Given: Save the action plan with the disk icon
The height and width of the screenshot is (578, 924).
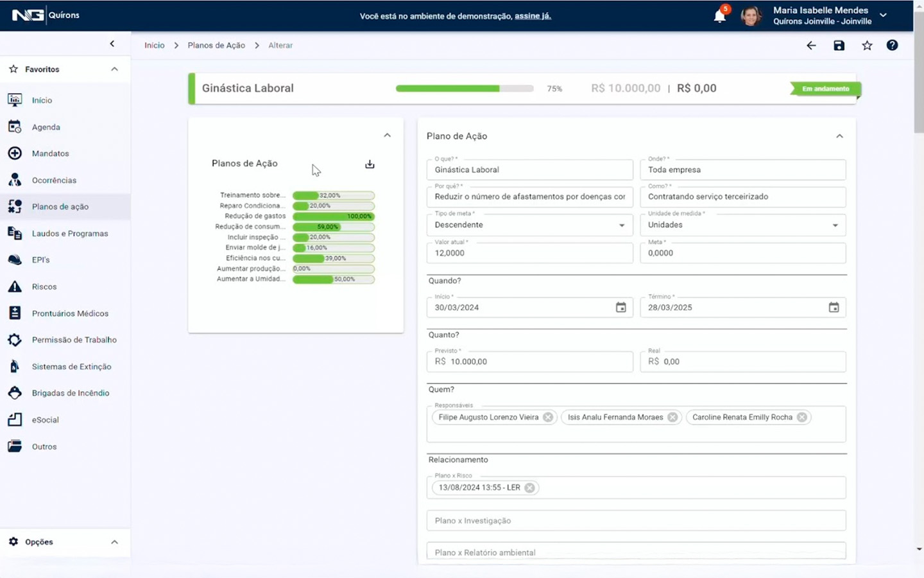Looking at the screenshot, I should [839, 46].
